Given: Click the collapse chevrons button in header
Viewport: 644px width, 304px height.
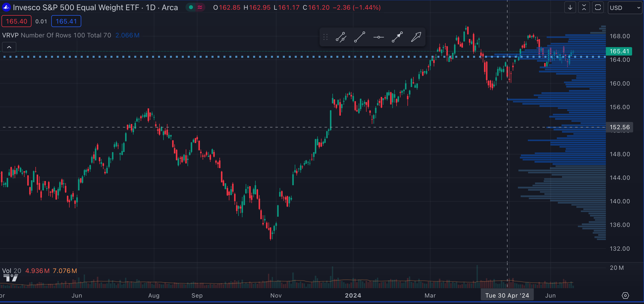Looking at the screenshot, I should 584,7.
